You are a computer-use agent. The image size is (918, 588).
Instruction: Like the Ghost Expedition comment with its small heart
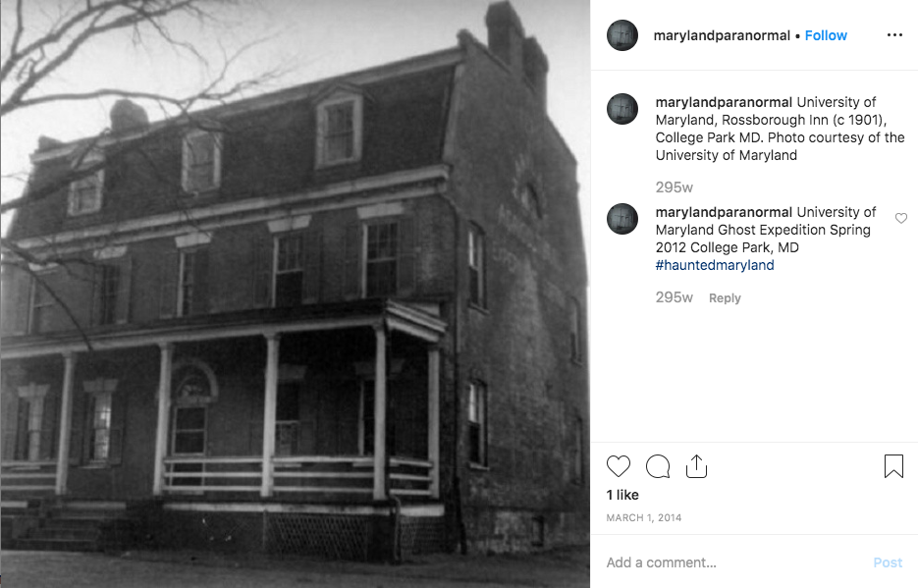(901, 218)
